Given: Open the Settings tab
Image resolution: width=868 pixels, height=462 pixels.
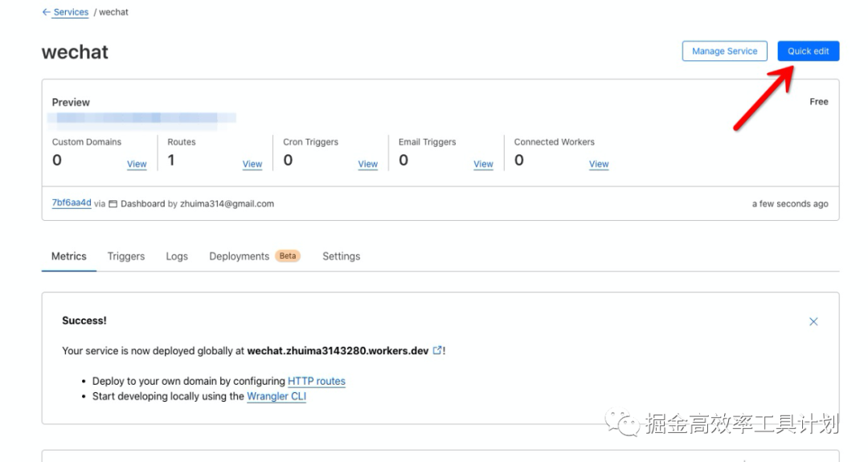Looking at the screenshot, I should pyautogui.click(x=341, y=256).
